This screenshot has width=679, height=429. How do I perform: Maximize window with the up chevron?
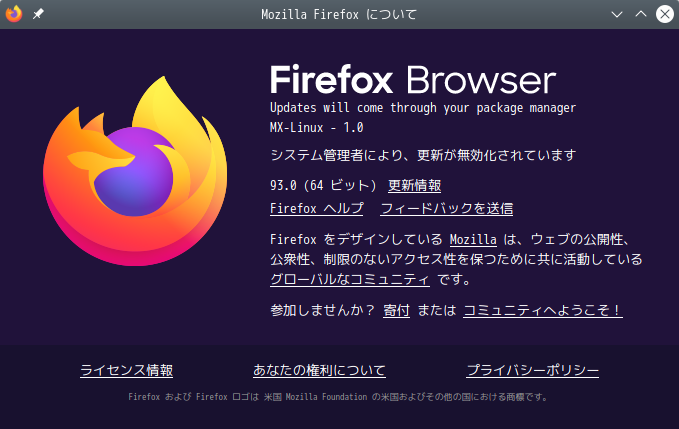coord(641,14)
